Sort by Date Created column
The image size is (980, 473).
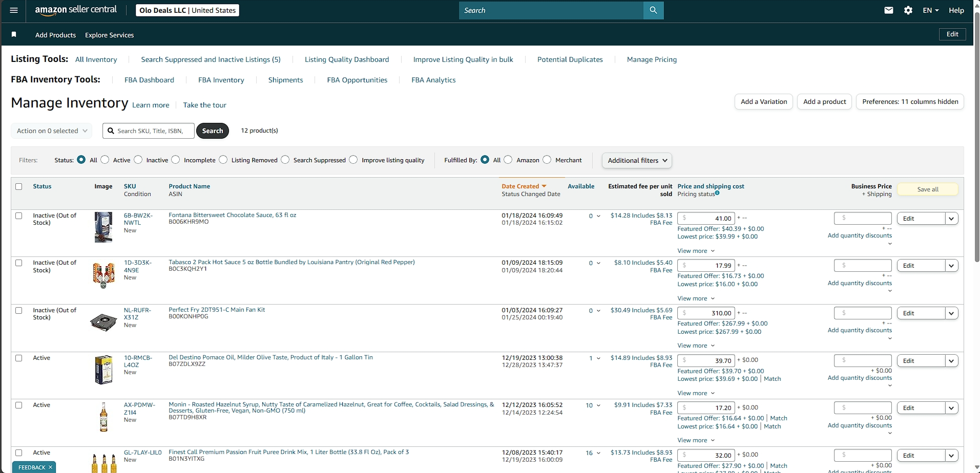click(x=524, y=186)
